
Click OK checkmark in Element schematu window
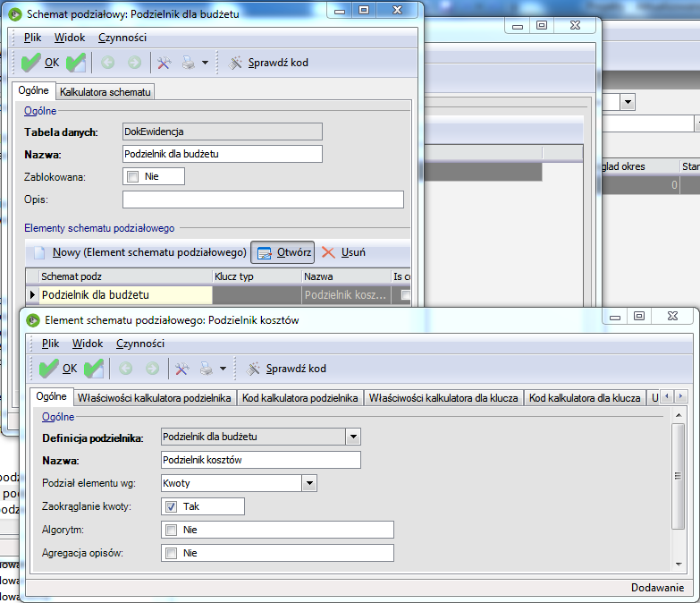point(58,369)
